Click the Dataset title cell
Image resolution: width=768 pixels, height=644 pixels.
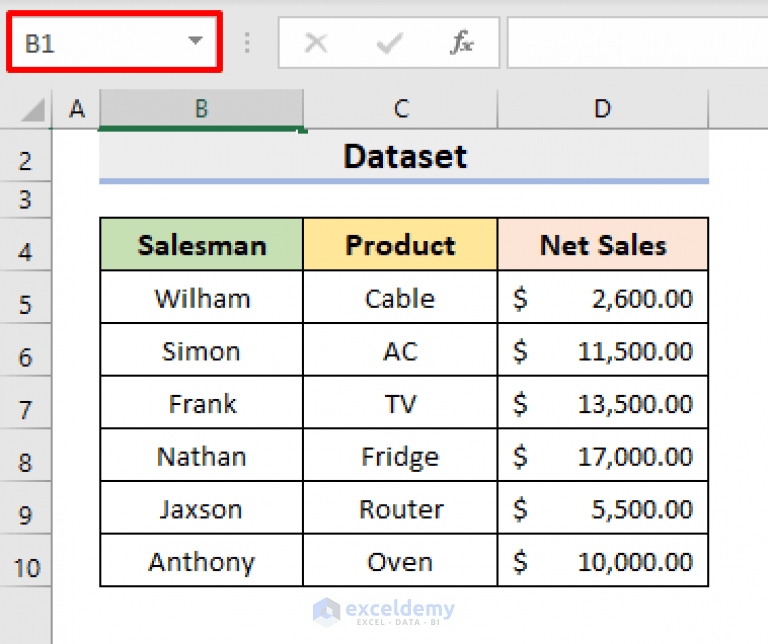(x=404, y=156)
